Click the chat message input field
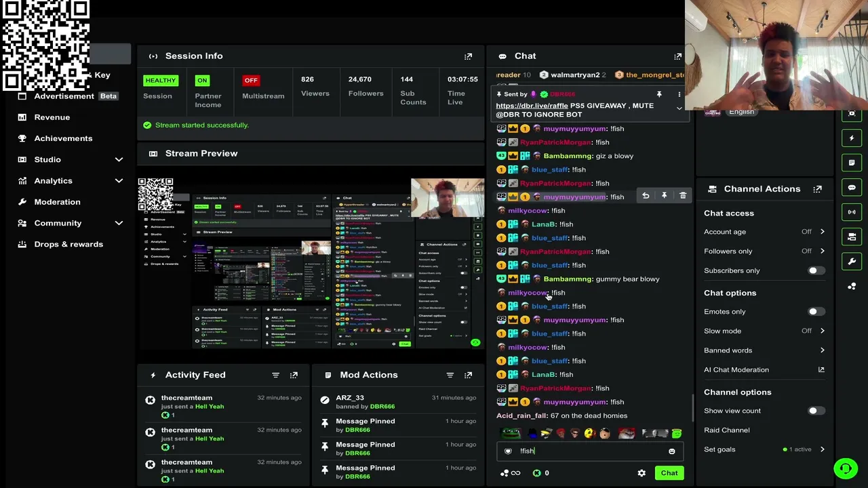 (590, 451)
